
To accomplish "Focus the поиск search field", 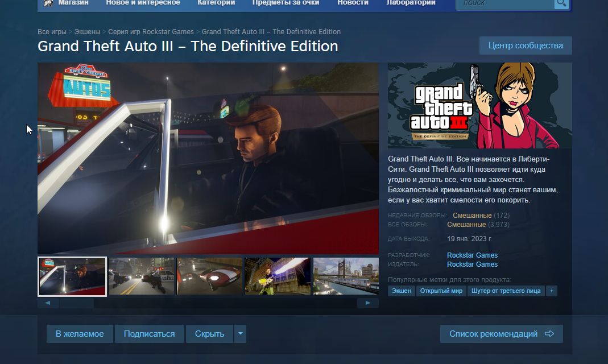I will click(505, 4).
